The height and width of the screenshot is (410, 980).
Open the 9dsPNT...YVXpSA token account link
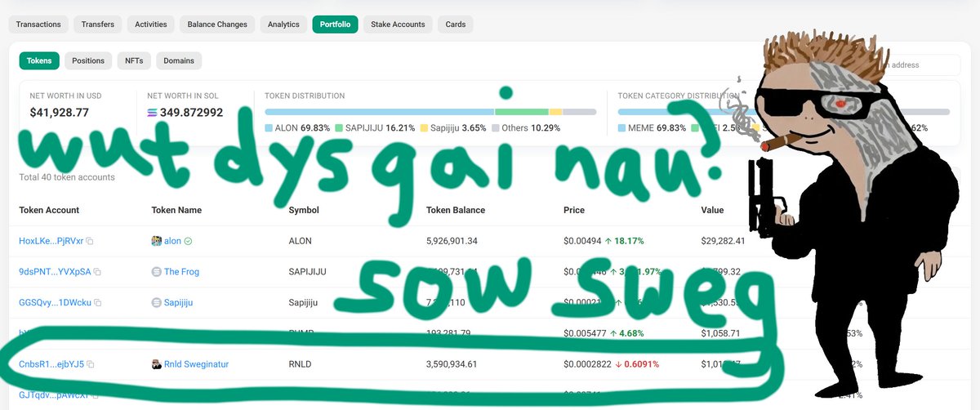(x=56, y=272)
